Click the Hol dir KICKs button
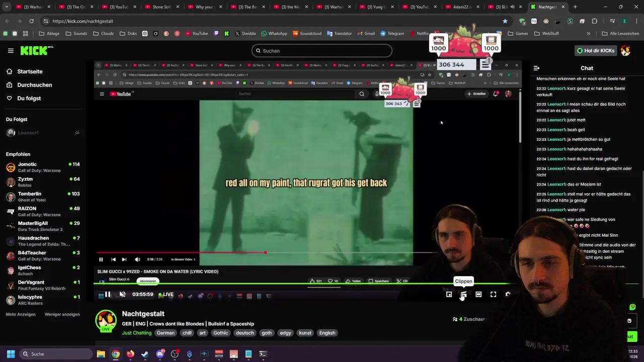The image size is (644, 362). pyautogui.click(x=596, y=51)
